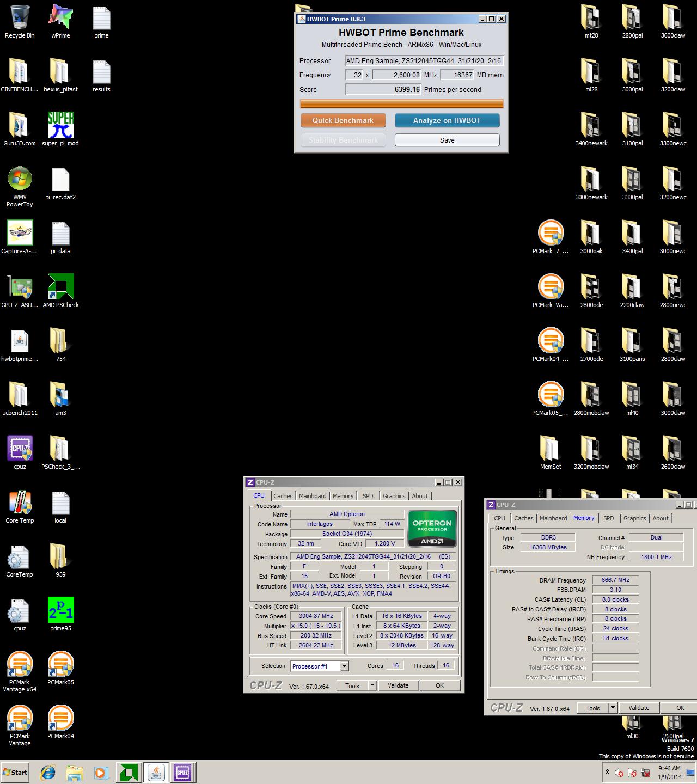
Task: Open the About tab in CPU-Z CPU window
Action: click(x=420, y=496)
